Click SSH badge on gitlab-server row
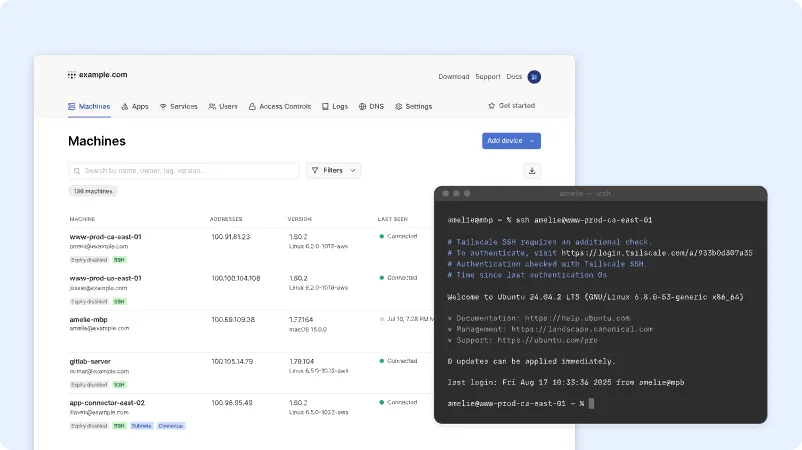The width and height of the screenshot is (802, 450). click(119, 385)
